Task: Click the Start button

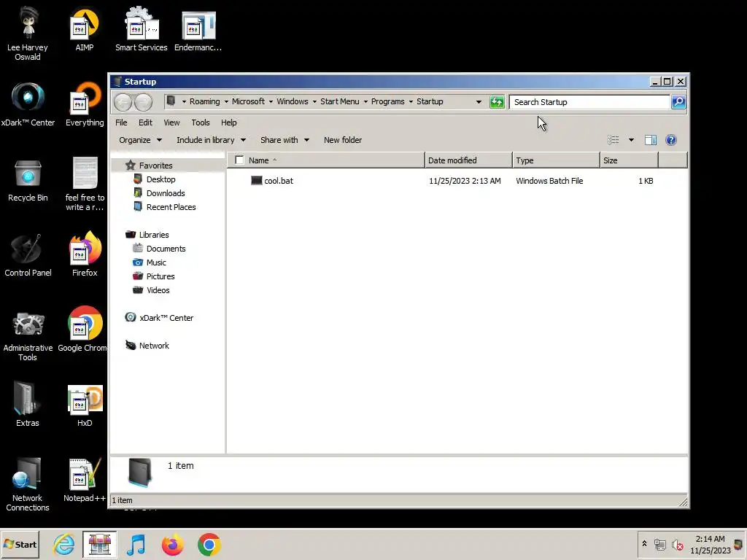Action: 20,544
